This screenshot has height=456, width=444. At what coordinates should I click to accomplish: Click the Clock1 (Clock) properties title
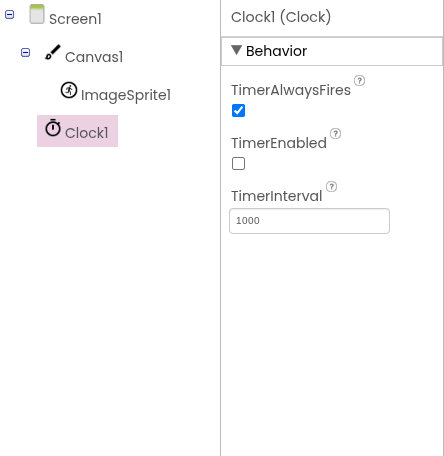[x=281, y=17]
